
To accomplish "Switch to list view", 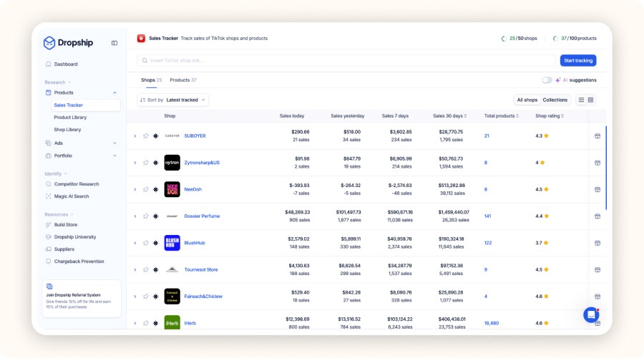I will (x=581, y=100).
